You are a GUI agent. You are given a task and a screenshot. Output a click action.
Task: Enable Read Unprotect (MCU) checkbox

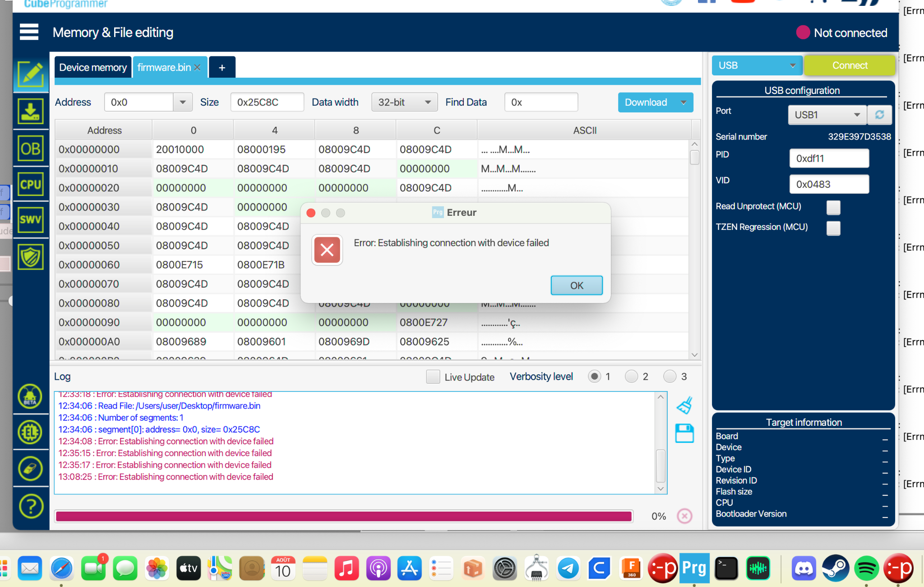pos(833,207)
